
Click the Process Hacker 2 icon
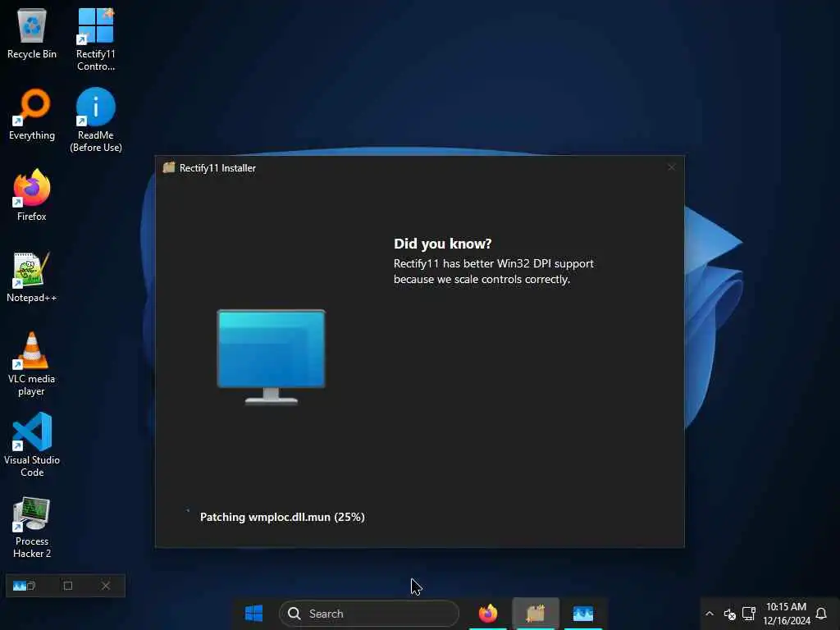32,527
